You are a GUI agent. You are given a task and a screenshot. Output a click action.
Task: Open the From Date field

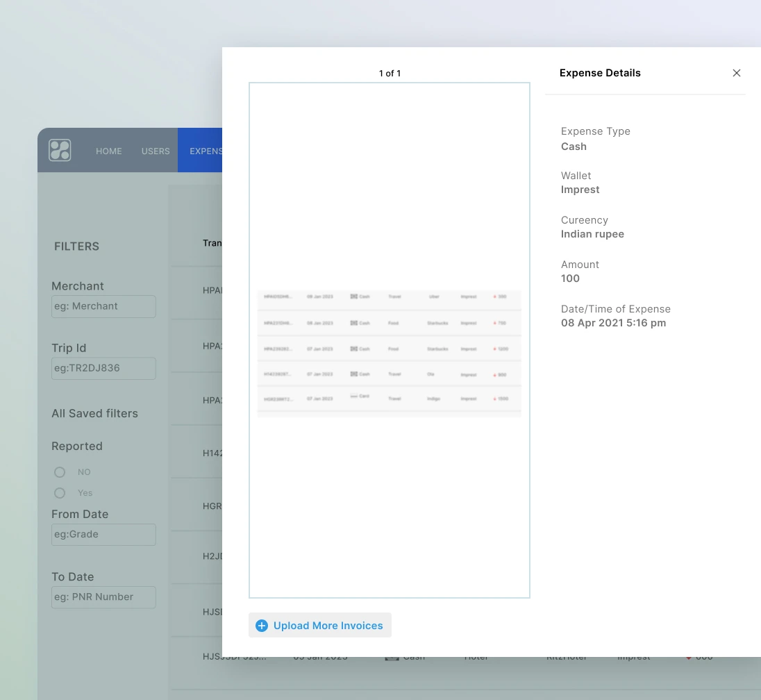coord(103,534)
